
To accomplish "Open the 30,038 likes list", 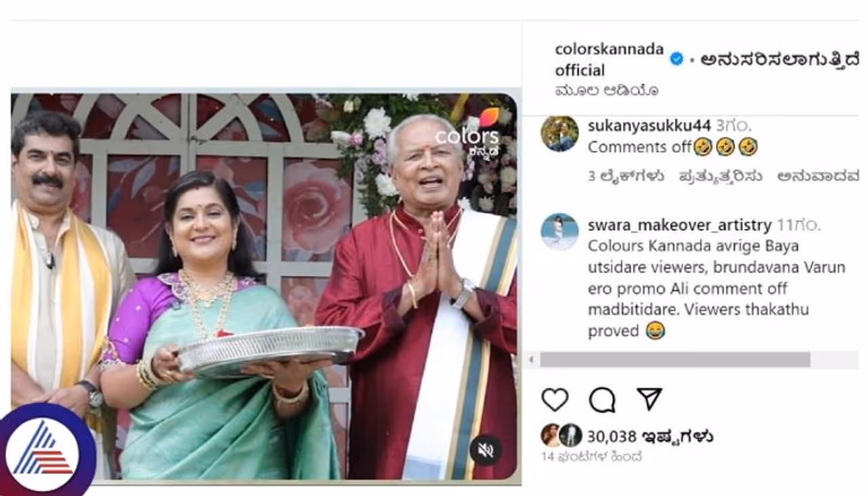I will click(650, 436).
